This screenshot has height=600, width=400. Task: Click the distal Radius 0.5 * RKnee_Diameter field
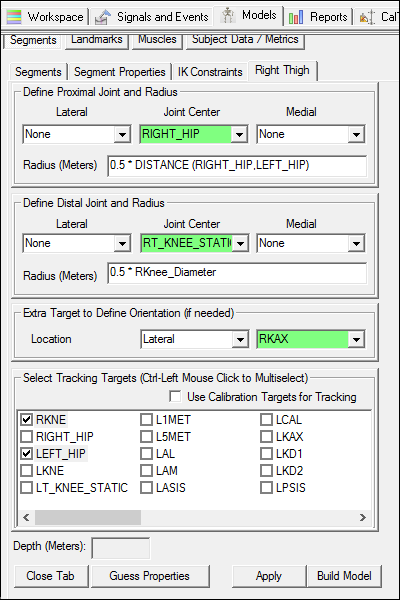[237, 272]
